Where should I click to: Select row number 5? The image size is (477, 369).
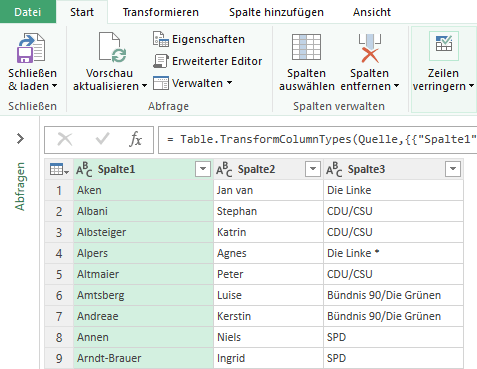pyautogui.click(x=59, y=274)
